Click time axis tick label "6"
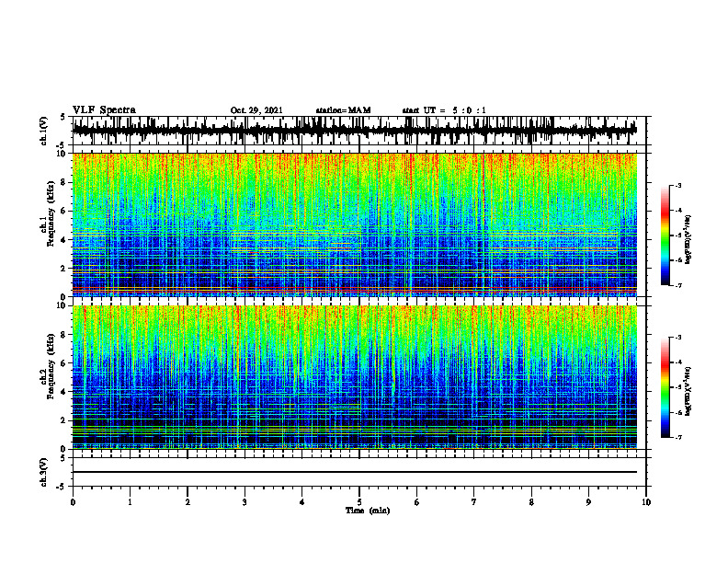 click(x=417, y=502)
